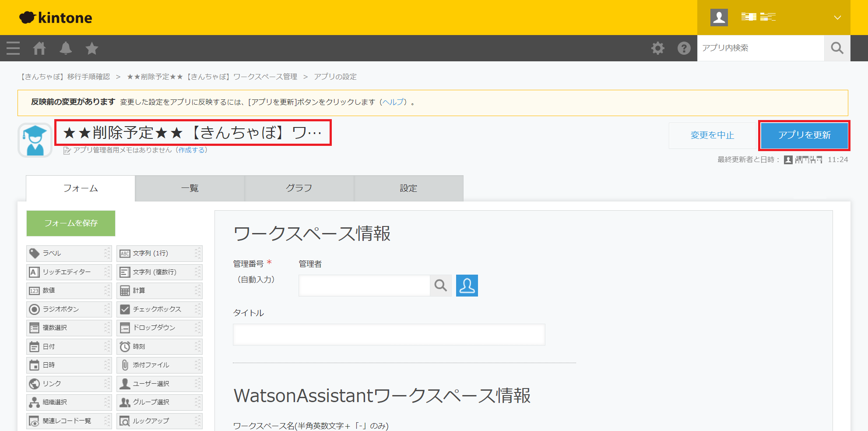Image resolution: width=868 pixels, height=431 pixels.
Task: Switch to the 一覧 tab
Action: 190,188
